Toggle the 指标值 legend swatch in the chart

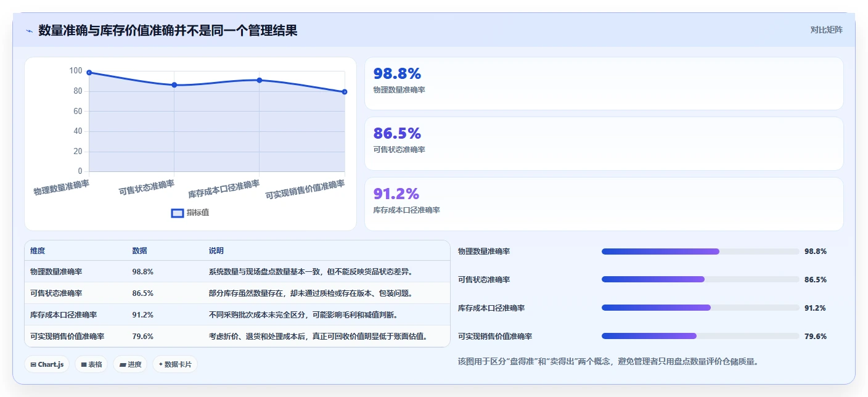click(x=177, y=213)
